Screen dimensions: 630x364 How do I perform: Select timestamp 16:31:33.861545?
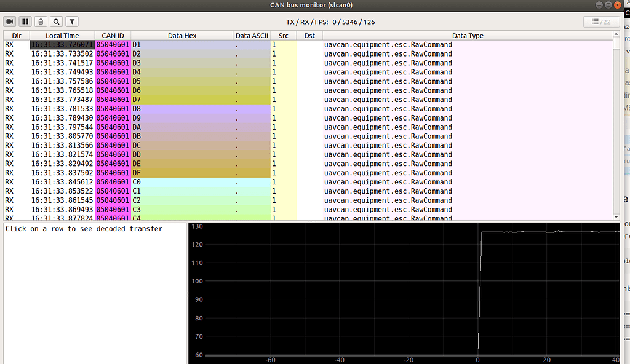pyautogui.click(x=62, y=200)
